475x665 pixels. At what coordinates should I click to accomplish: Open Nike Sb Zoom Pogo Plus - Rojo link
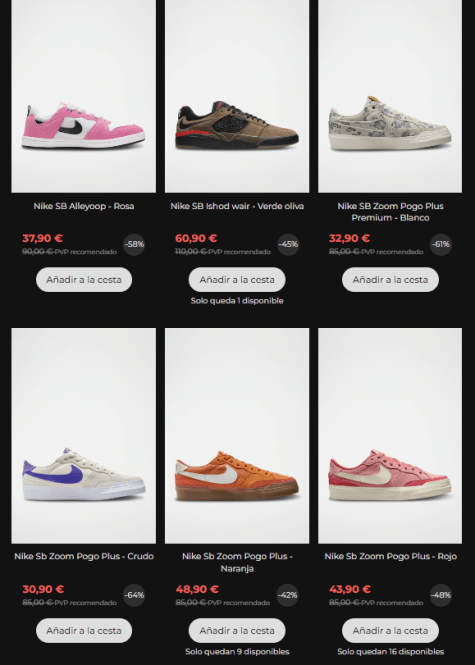point(390,556)
